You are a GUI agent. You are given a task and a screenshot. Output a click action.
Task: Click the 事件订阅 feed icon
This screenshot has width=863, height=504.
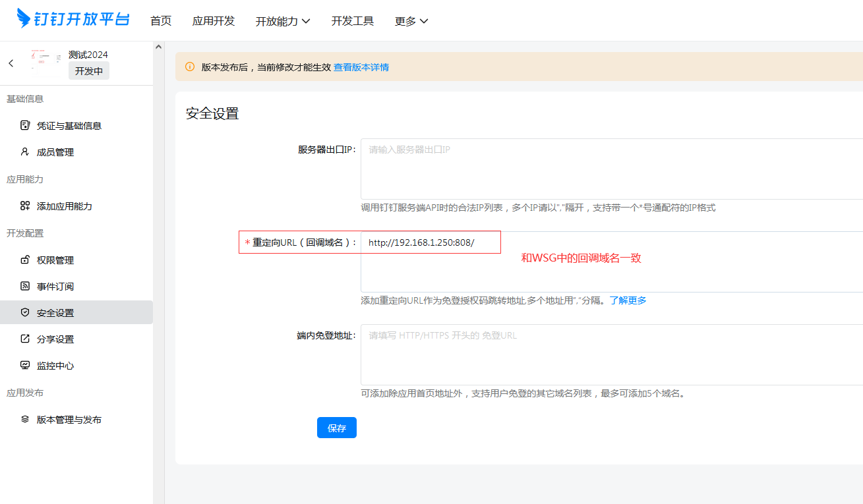click(25, 286)
